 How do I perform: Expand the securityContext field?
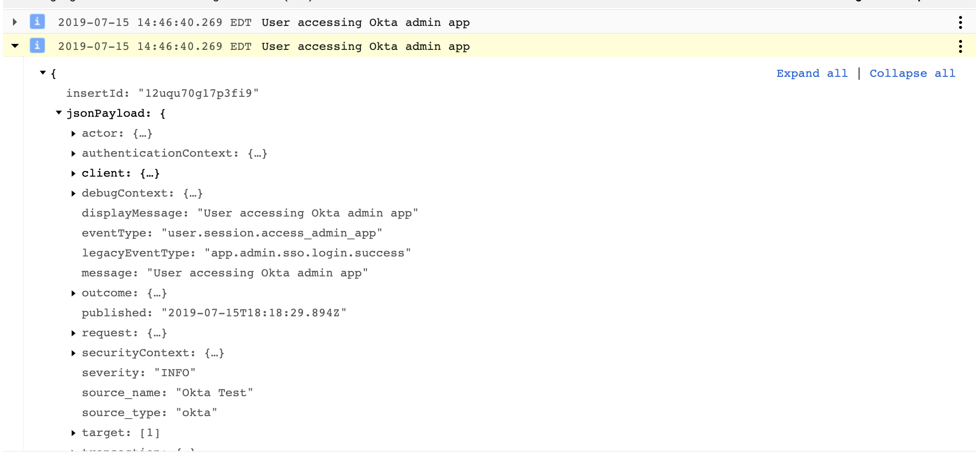coord(73,353)
